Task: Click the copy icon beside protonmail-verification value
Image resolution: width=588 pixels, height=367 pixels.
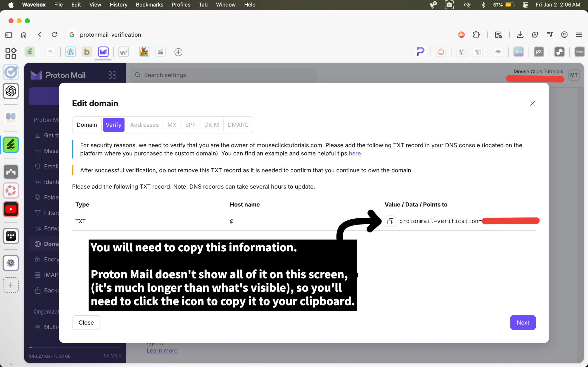Action: pyautogui.click(x=390, y=221)
